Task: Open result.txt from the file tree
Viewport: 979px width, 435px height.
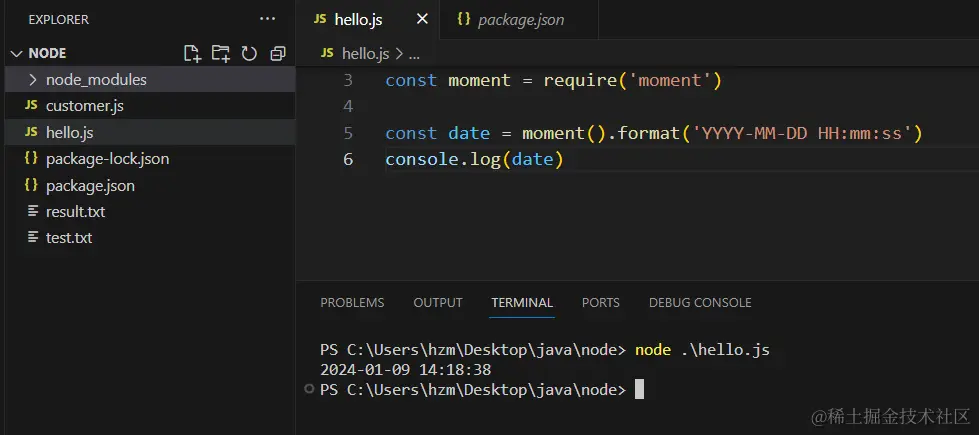Action: click(75, 211)
